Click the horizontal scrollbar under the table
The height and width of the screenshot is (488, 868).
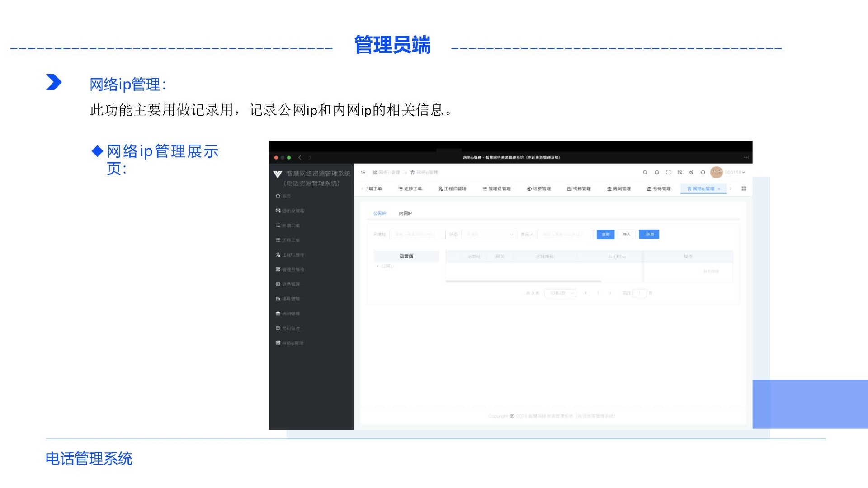tap(523, 281)
